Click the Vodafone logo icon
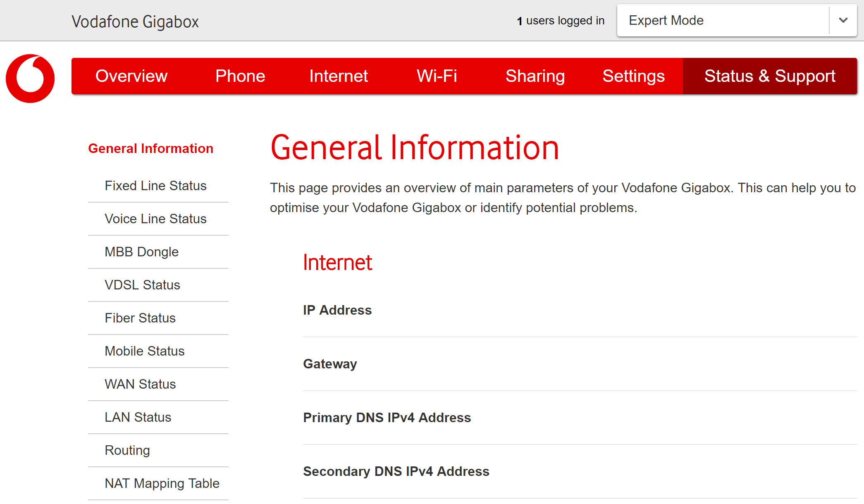864x504 pixels. (30, 78)
